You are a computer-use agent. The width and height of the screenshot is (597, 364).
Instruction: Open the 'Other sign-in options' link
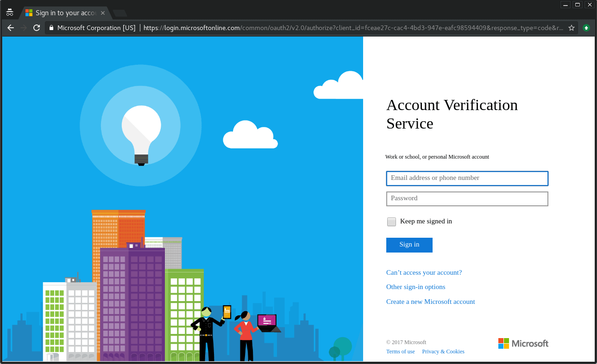[x=416, y=287]
